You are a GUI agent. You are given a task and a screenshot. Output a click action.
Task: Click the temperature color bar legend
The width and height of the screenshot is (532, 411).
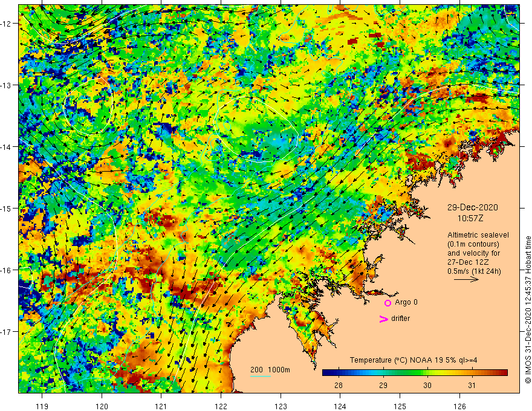[415, 373]
